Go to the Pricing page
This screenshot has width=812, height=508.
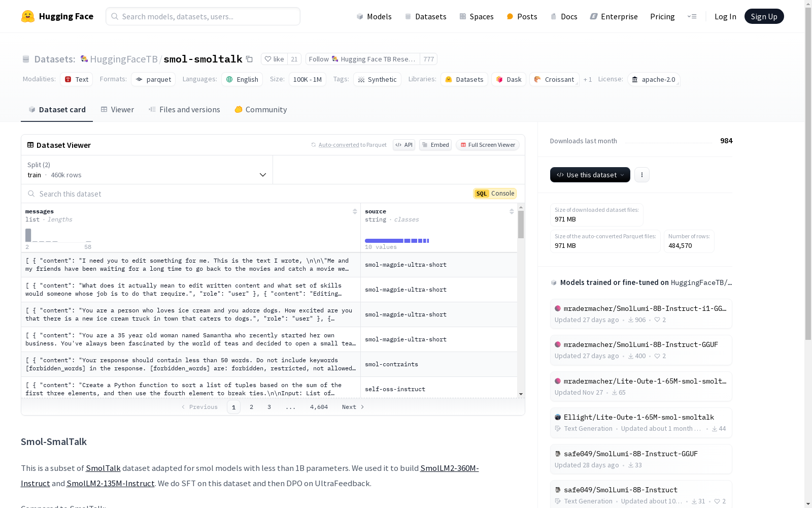pyautogui.click(x=662, y=16)
